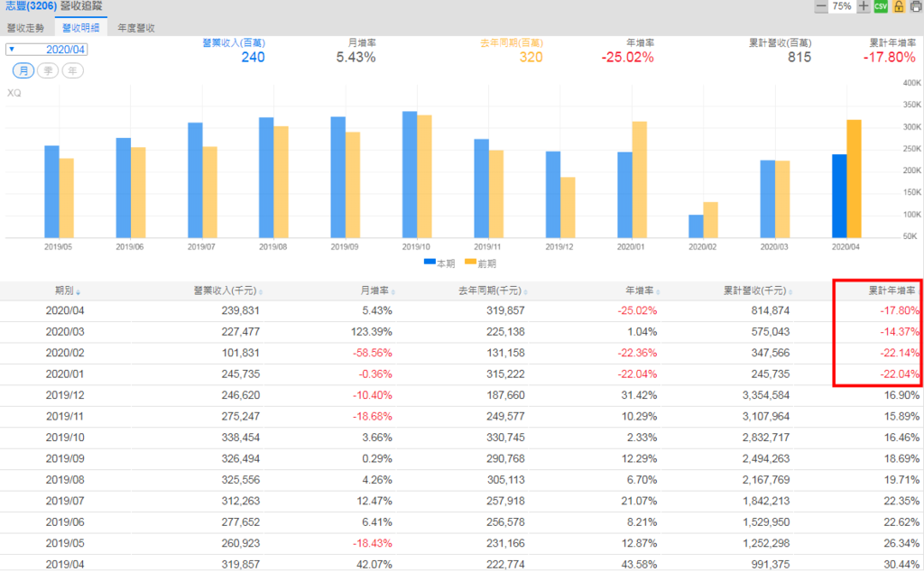Viewport: 924px width, 572px height.
Task: Click the dark blue 2020/04 本期 bar
Action: pos(839,196)
